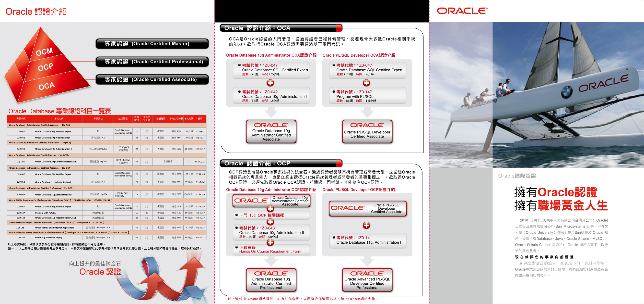
Task: Click the 'NT$42,002' fee cell
Action: point(200,162)
